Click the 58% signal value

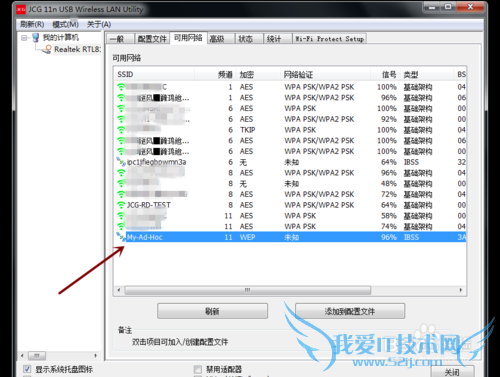point(389,216)
